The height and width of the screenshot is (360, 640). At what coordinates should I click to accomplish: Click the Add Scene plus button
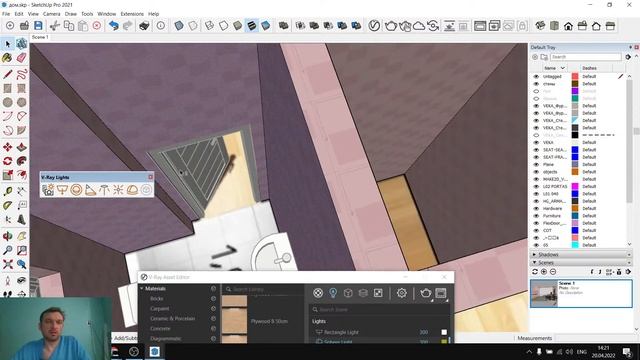coord(544,272)
